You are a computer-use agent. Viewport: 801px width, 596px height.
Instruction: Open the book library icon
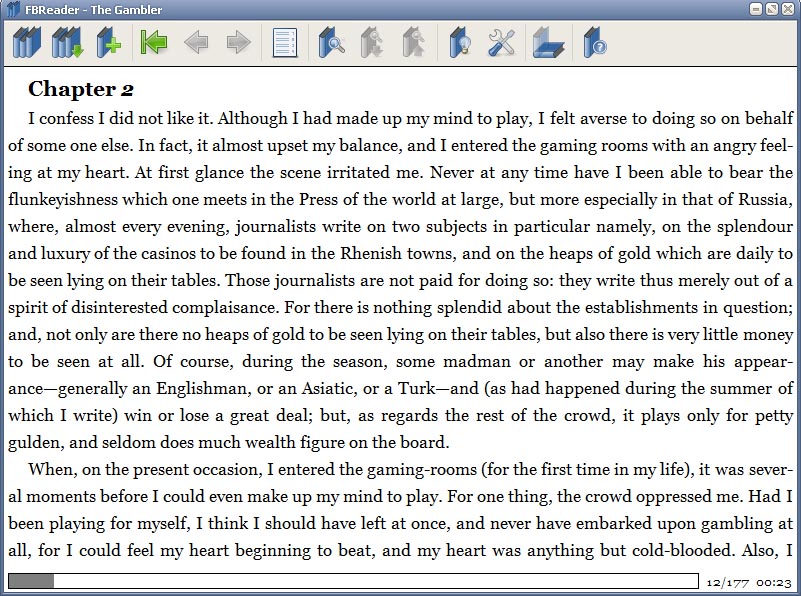coord(27,42)
